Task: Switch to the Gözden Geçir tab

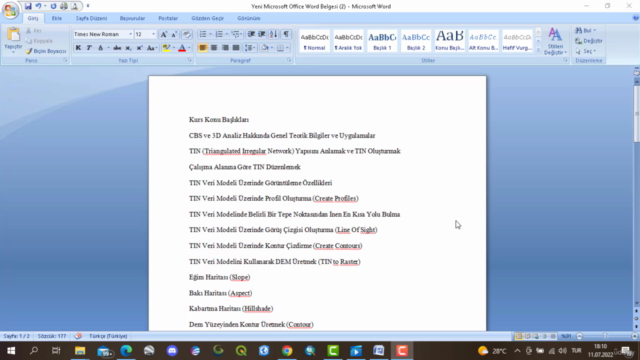Action: [x=208, y=18]
